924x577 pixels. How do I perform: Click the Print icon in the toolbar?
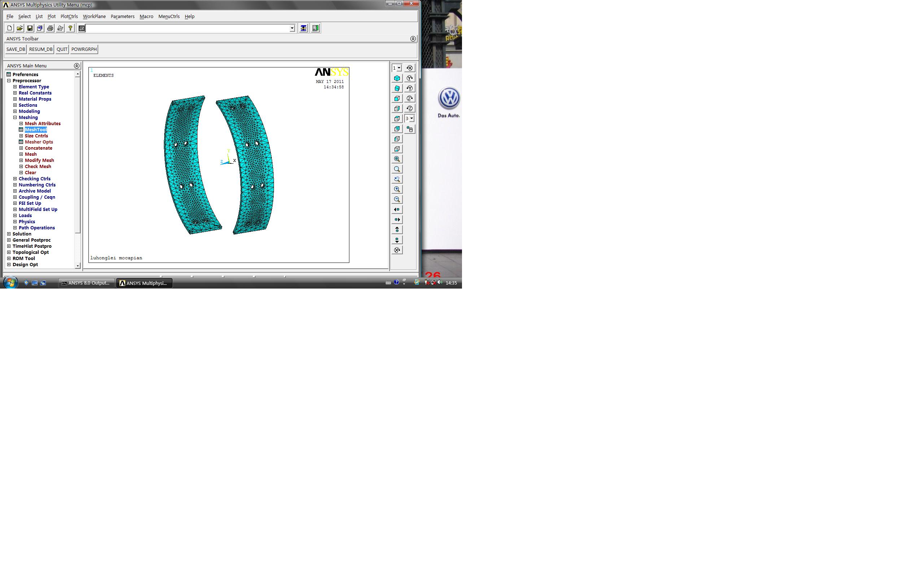50,28
